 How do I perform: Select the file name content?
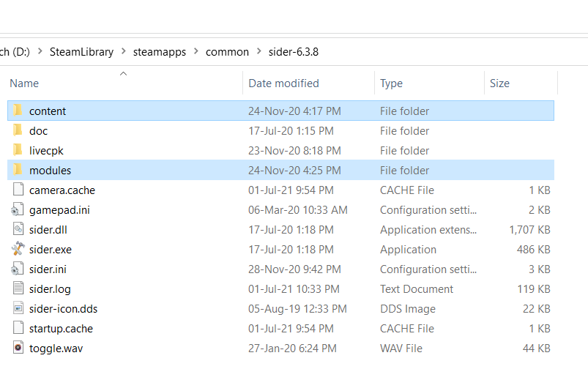(x=48, y=111)
